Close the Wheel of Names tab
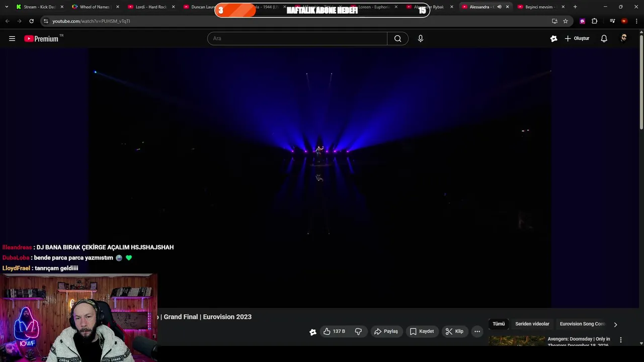The width and height of the screenshot is (644, 362). (118, 7)
